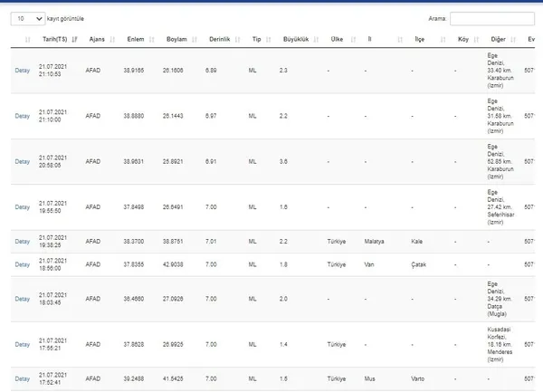Select Van province cell

pyautogui.click(x=369, y=264)
